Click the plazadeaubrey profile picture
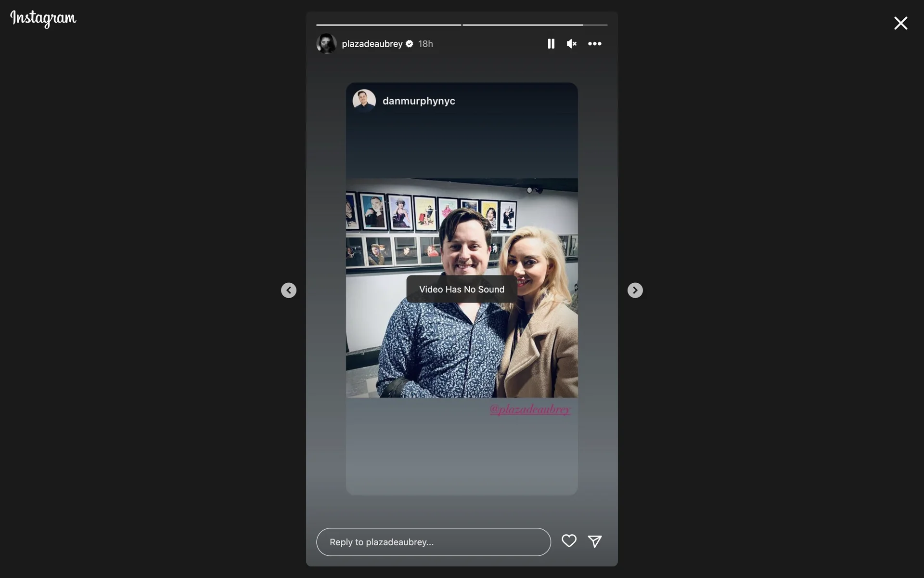 326,44
